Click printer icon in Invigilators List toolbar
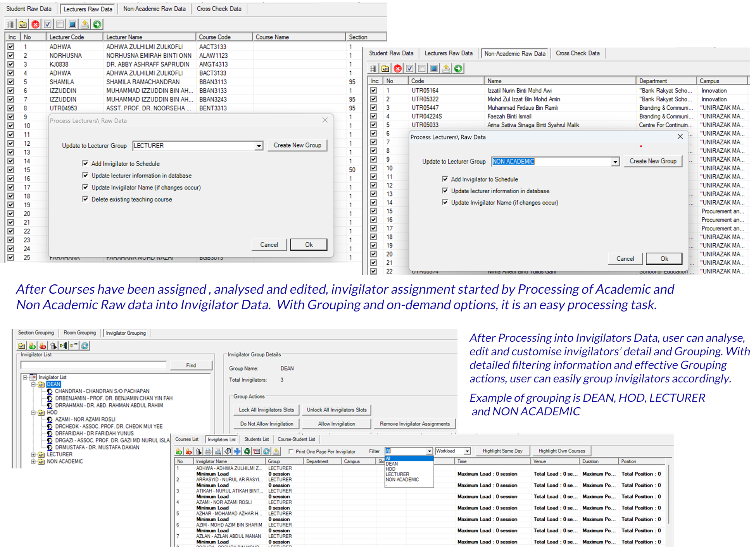This screenshot has height=549, width=756. tap(208, 451)
